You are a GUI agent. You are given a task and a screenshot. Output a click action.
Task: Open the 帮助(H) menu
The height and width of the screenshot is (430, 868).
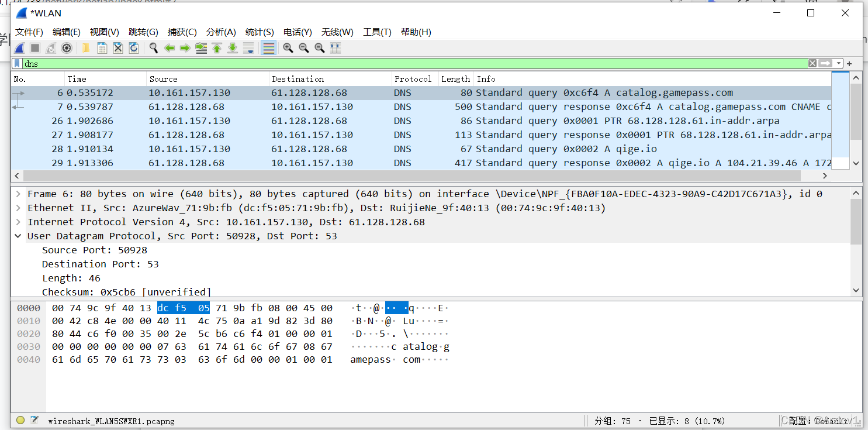(416, 32)
